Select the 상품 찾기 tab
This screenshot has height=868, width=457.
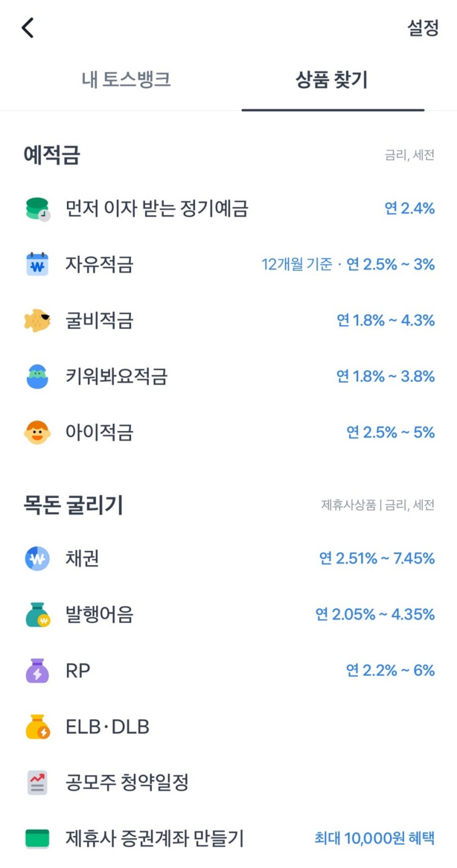pos(332,80)
